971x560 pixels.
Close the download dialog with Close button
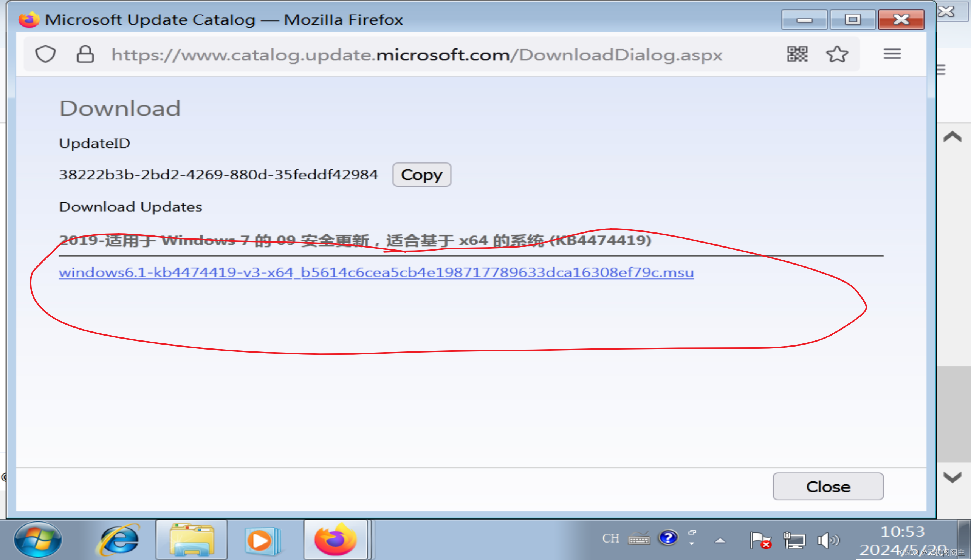tap(827, 487)
